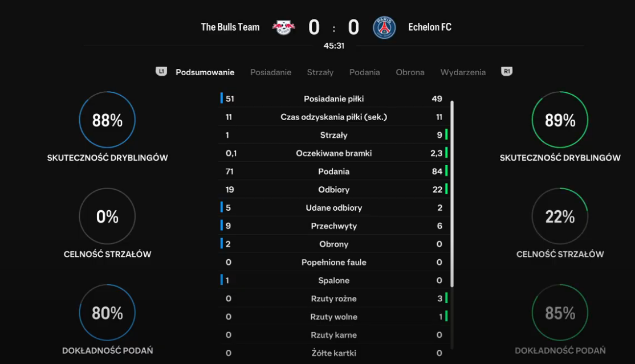Click the L1 bumper button icon
This screenshot has height=364, width=635.
click(x=161, y=72)
